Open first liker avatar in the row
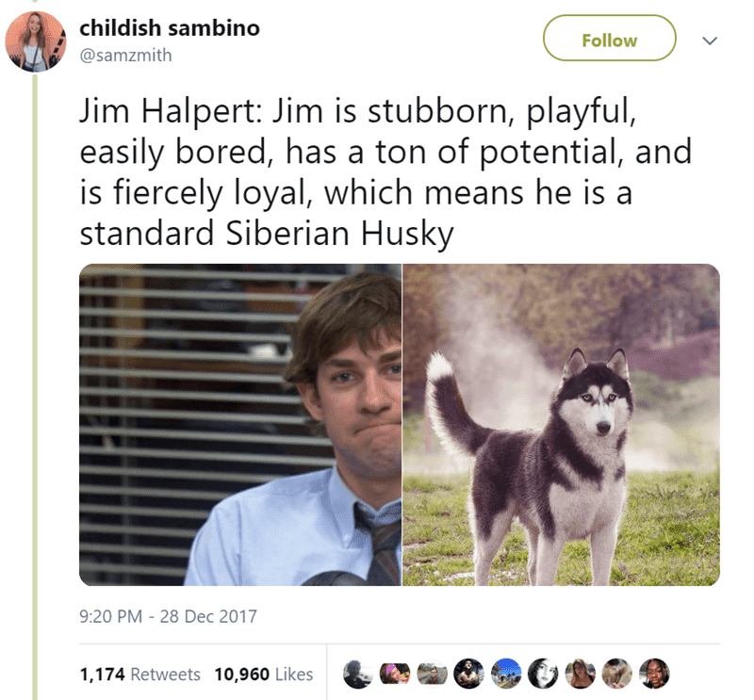This screenshot has width=754, height=700. (x=358, y=674)
